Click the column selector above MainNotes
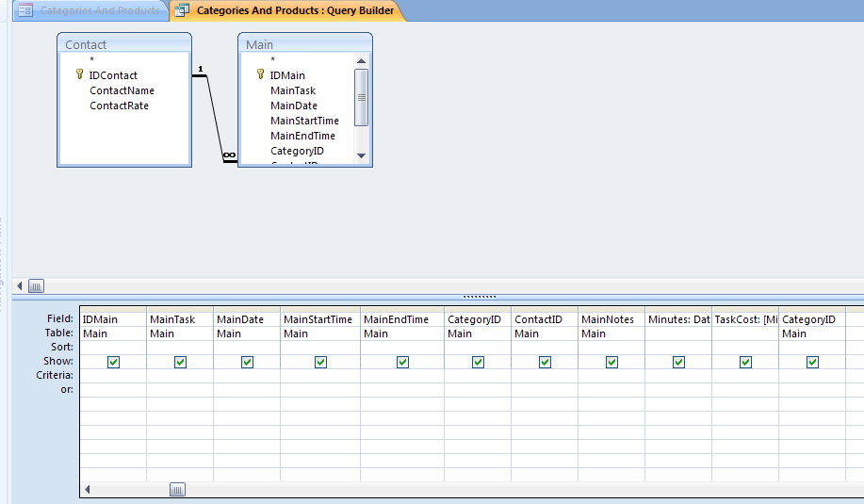Viewport: 864px width, 504px height. pyautogui.click(x=611, y=310)
